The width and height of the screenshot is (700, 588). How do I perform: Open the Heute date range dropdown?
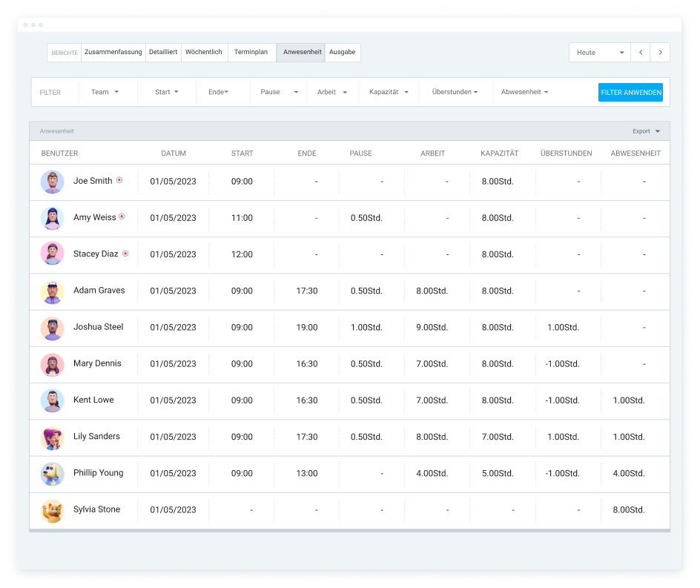click(600, 53)
